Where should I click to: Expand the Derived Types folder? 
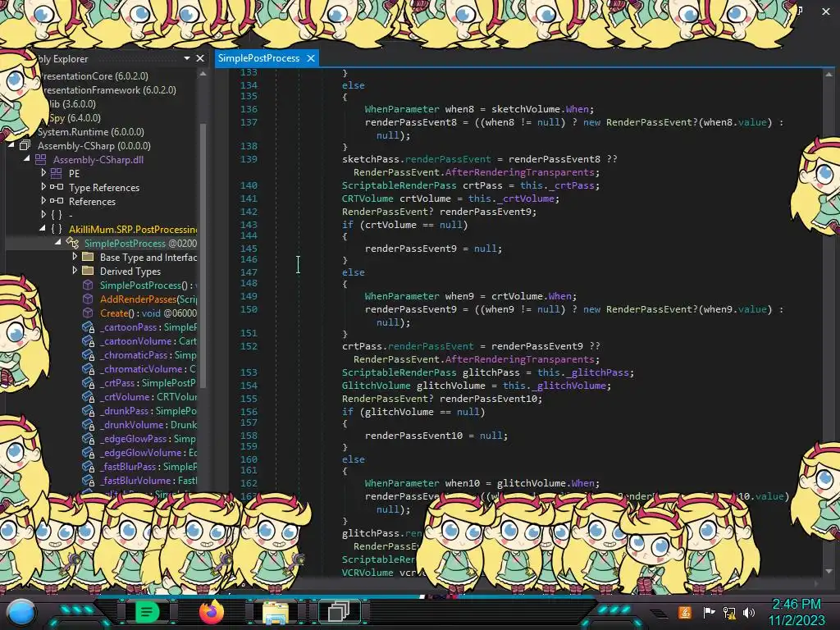pos(75,271)
